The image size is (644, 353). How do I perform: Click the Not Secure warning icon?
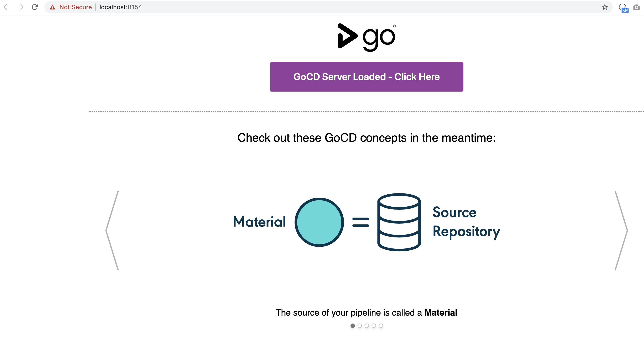click(53, 7)
